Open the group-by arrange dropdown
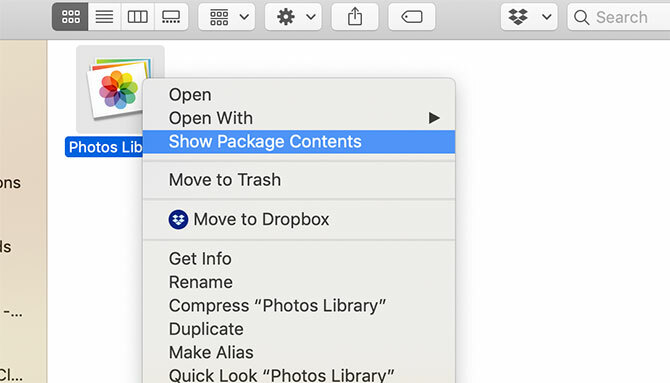 (x=226, y=17)
